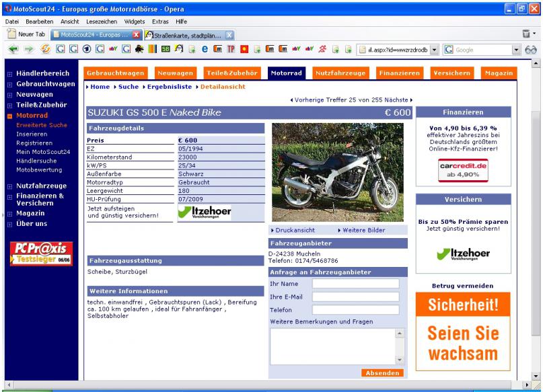Screen dimensions: 543x392
Task: Open the Google search engine dropdown
Action: point(517,50)
